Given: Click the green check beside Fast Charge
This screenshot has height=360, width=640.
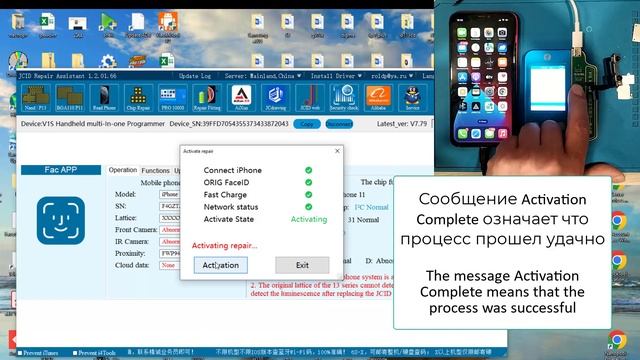Looking at the screenshot, I should (x=309, y=195).
